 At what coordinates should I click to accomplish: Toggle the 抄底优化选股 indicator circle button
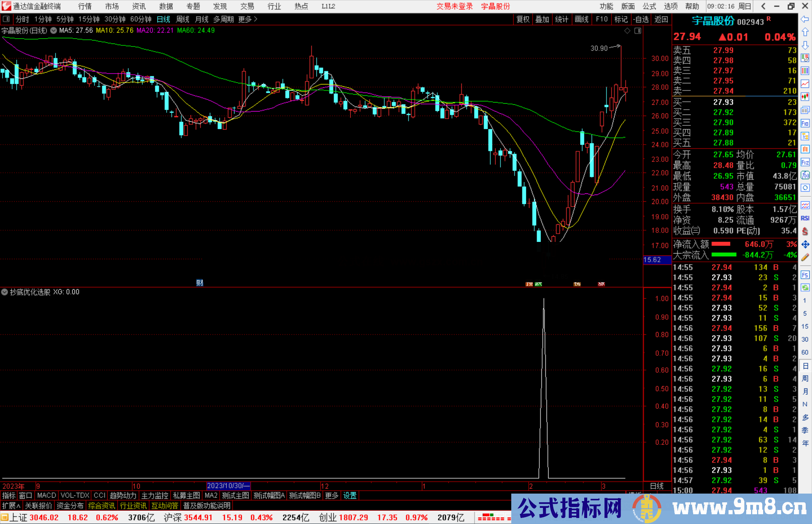5,292
